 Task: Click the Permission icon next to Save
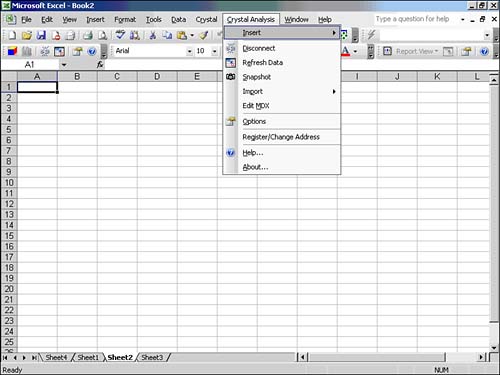[56, 35]
